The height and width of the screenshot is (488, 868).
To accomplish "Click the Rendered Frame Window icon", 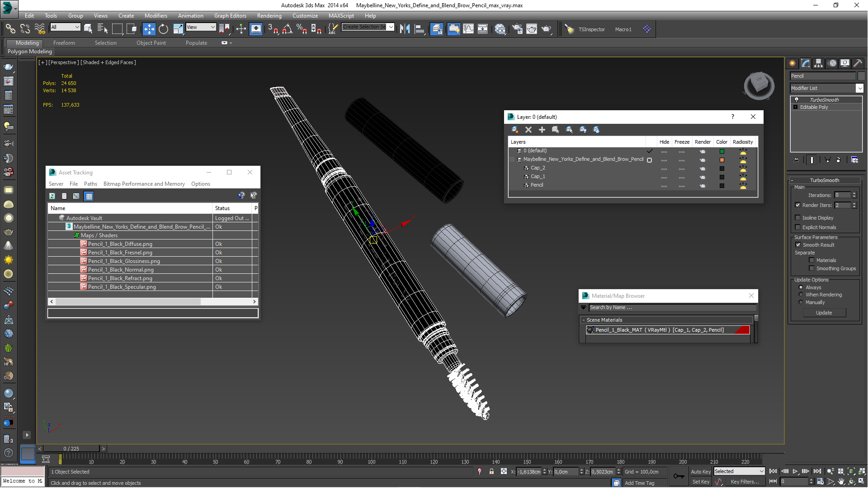I will [x=532, y=29].
